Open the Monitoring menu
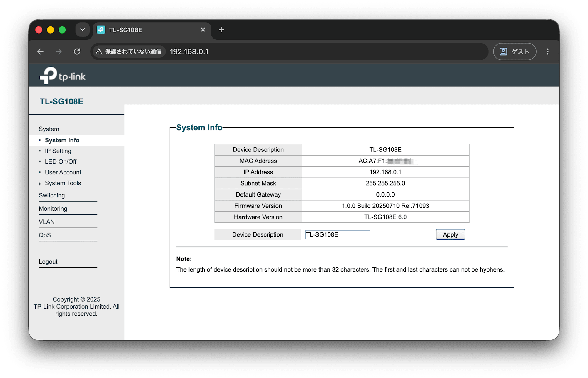Image resolution: width=588 pixels, height=378 pixels. 53,209
